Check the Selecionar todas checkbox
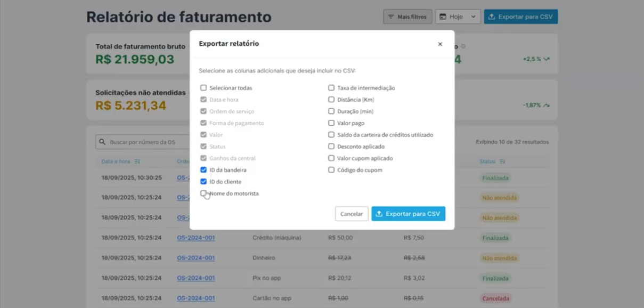The height and width of the screenshot is (308, 644). [203, 88]
